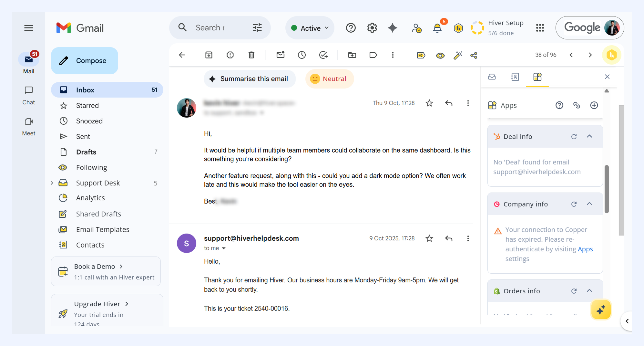Open the link icon in Apps panel
The width and height of the screenshot is (644, 346).
pos(577,105)
